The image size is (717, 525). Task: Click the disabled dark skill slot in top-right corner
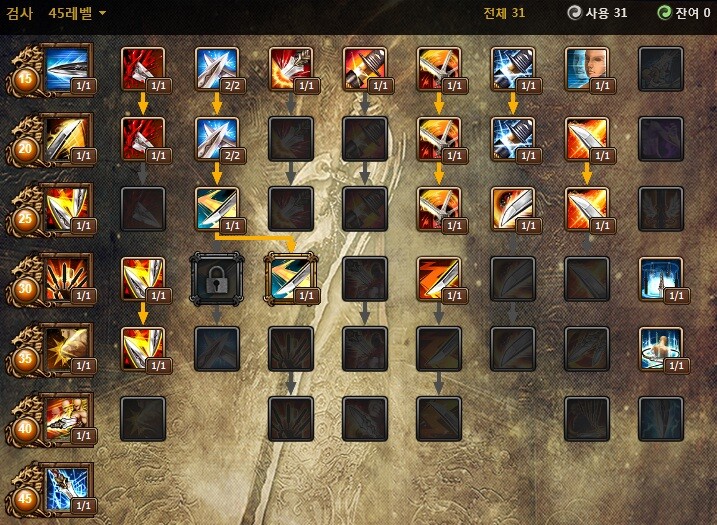pos(661,69)
